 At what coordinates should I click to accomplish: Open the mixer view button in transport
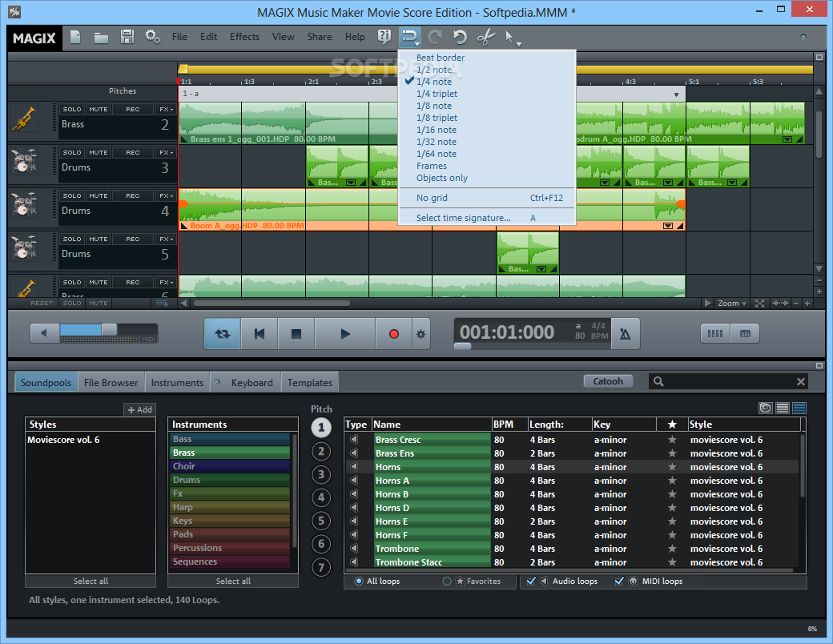click(x=715, y=334)
